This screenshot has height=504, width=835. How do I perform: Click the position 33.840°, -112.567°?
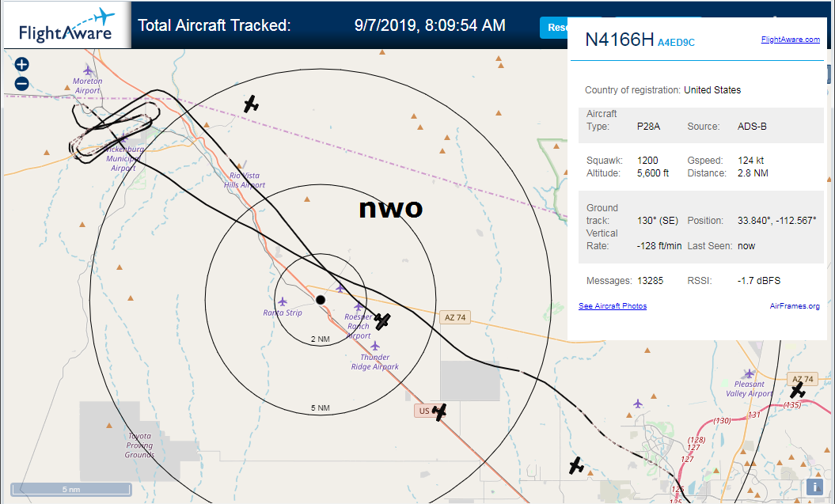tap(777, 220)
